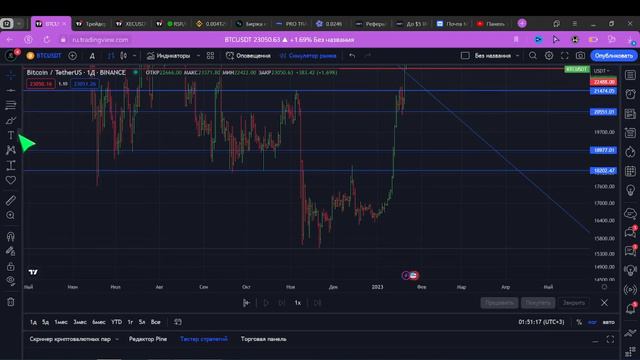Toggle the % percent scale
This screenshot has width=640, height=360.
click(579, 322)
